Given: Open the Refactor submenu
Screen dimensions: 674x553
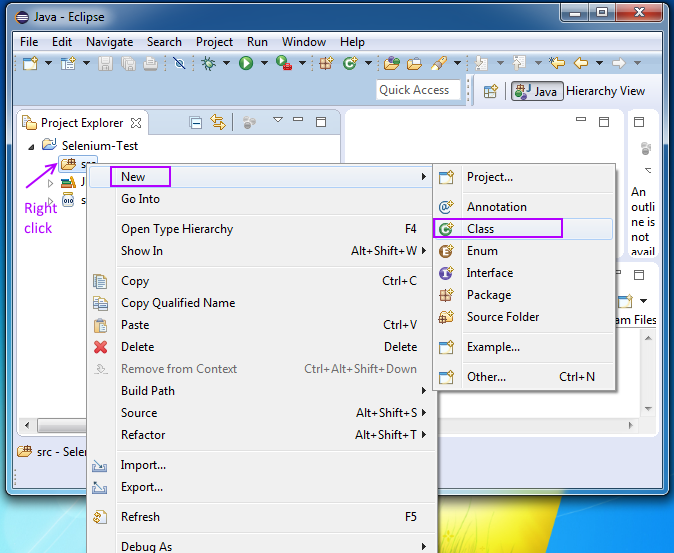Looking at the screenshot, I should (261, 435).
